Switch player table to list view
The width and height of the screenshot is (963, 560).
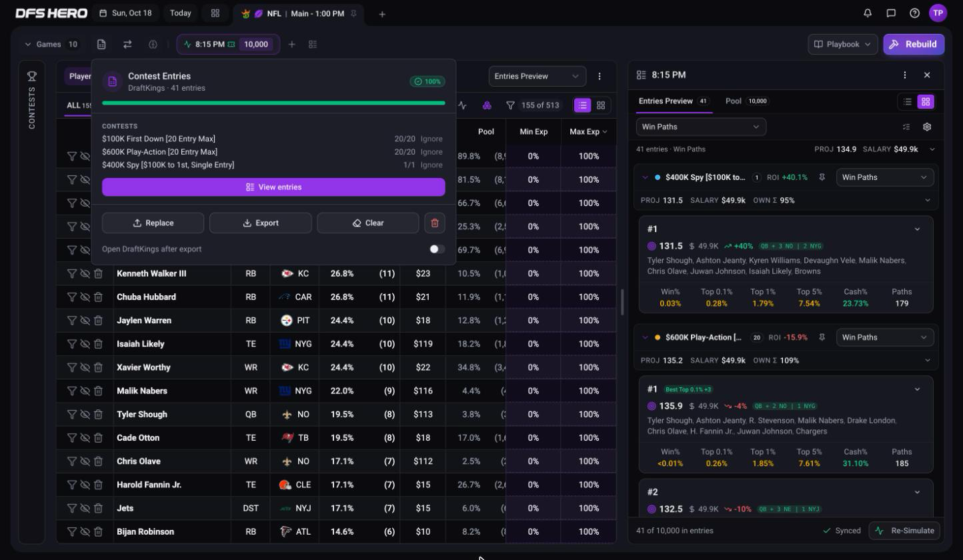click(x=583, y=105)
